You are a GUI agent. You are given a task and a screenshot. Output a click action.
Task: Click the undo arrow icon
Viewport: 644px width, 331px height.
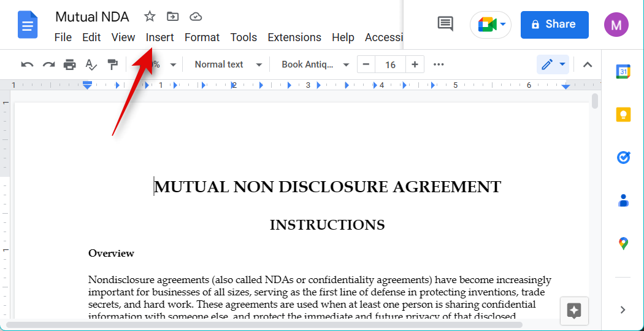pyautogui.click(x=27, y=64)
